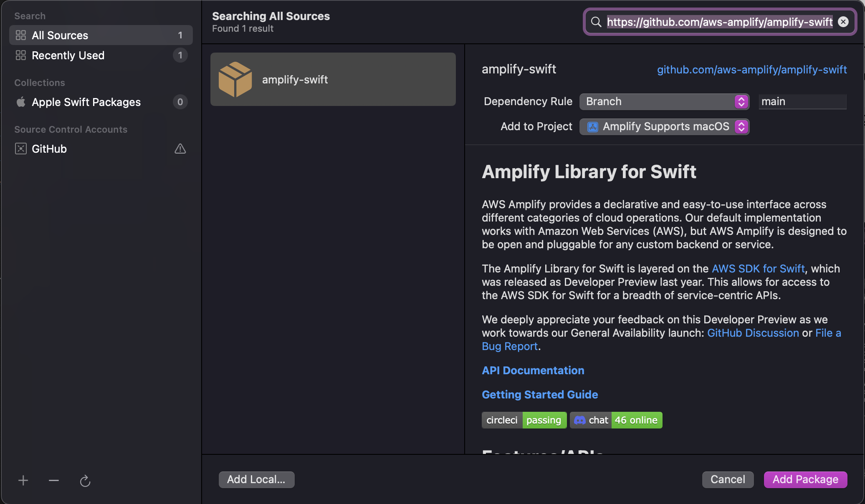Click the GitHub account warning triangle icon
This screenshot has width=865, height=504.
point(180,149)
